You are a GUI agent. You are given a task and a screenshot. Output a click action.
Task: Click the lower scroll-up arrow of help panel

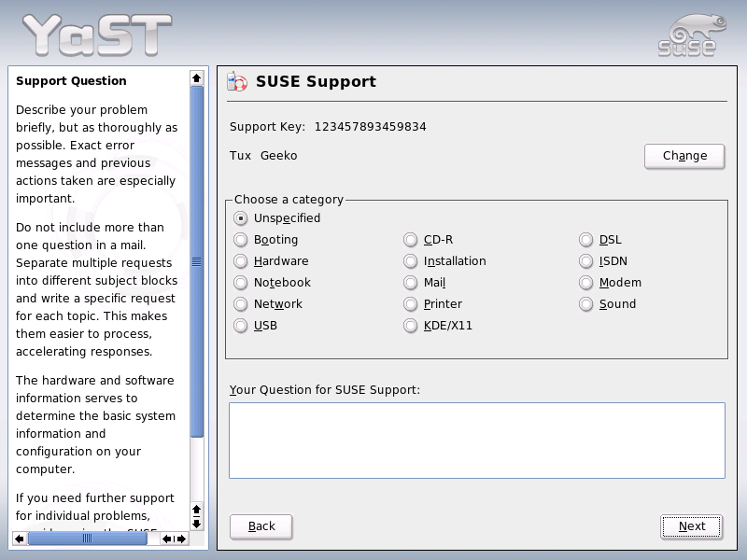coord(196,511)
